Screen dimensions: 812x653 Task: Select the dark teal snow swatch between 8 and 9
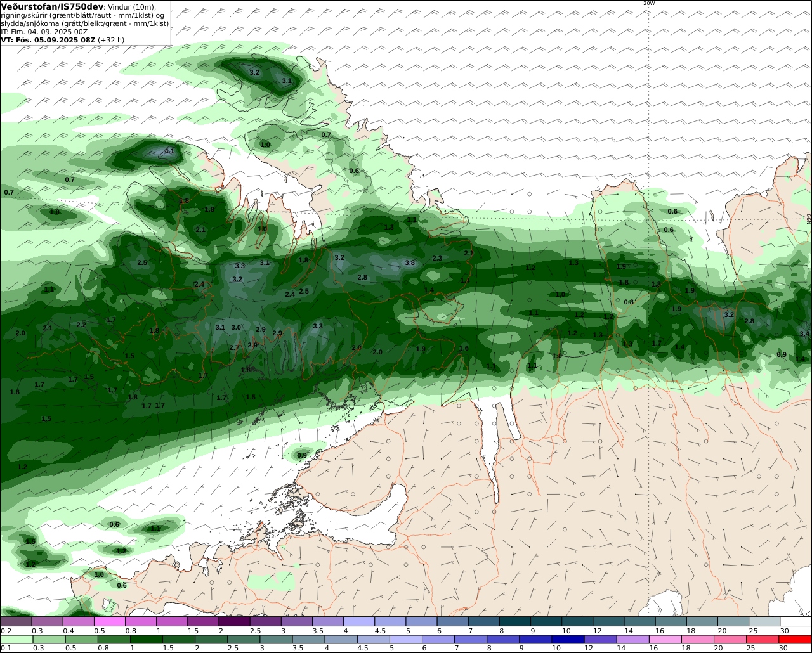pos(514,622)
